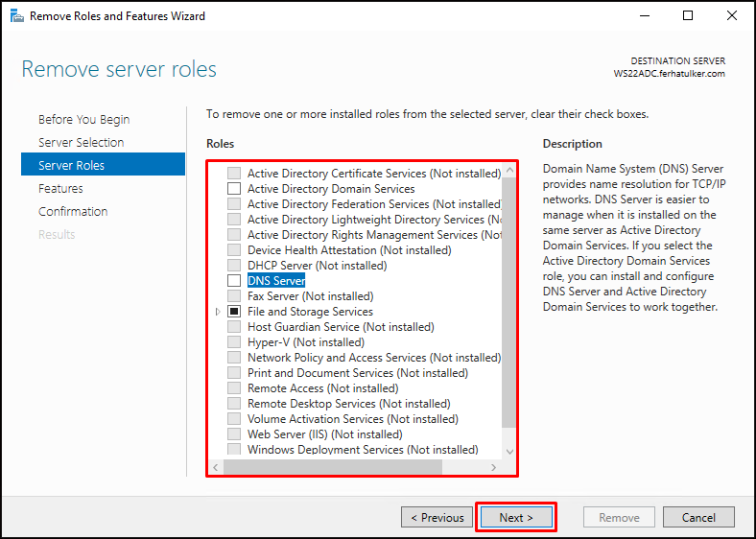Select Active Directory Rights Management Services row
The height and width of the screenshot is (539, 756).
374,235
